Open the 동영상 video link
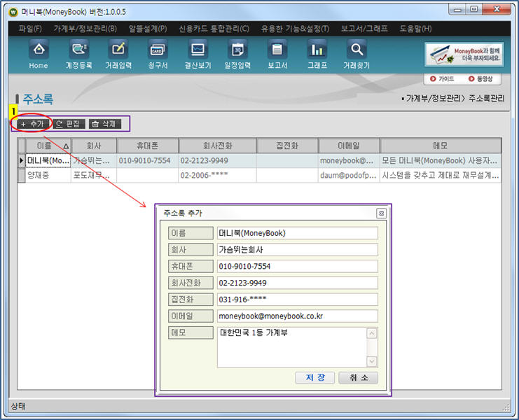This screenshot has width=519, height=420. pyautogui.click(x=480, y=78)
